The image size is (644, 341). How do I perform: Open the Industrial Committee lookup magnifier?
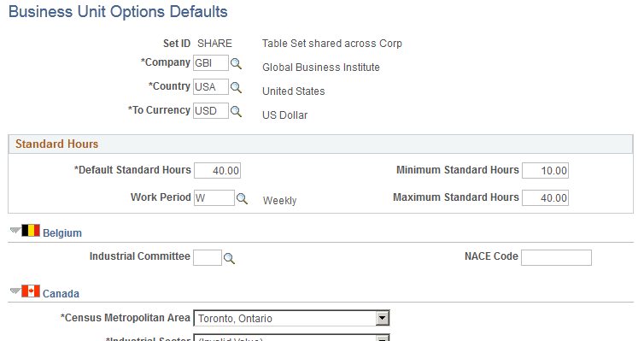[229, 258]
